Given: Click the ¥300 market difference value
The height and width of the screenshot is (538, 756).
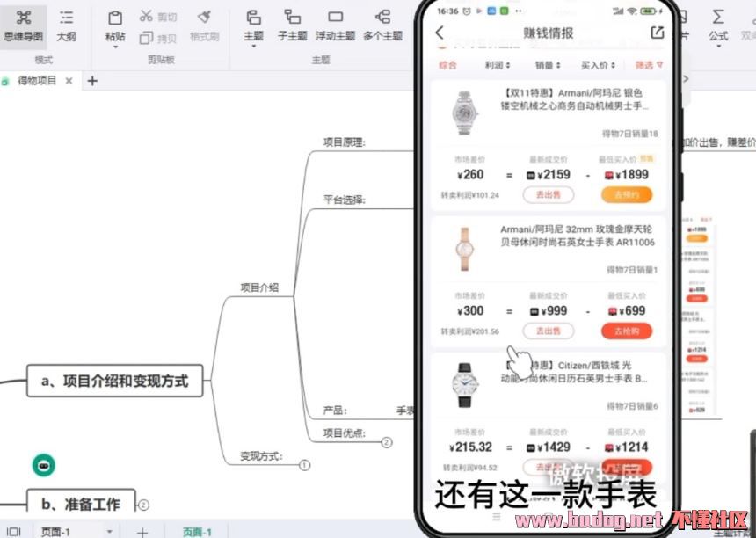Looking at the screenshot, I should (x=470, y=311).
